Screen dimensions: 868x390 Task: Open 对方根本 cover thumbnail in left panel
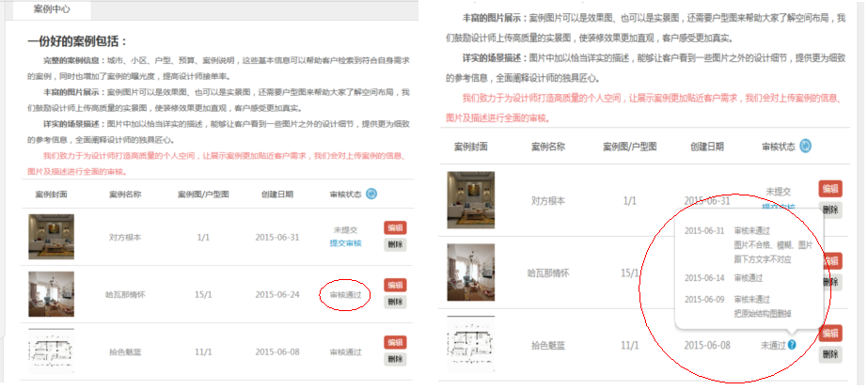51,237
